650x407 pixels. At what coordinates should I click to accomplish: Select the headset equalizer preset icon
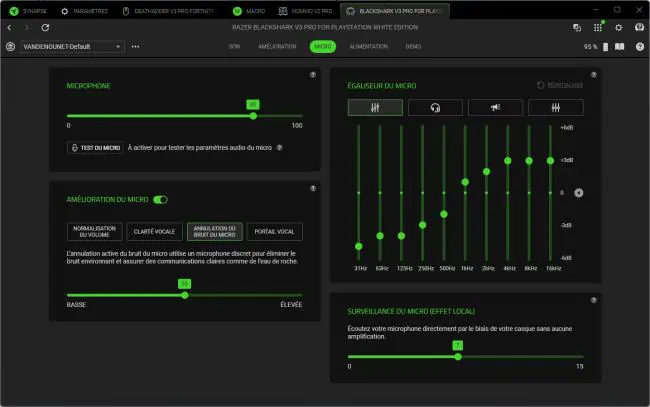pos(435,108)
